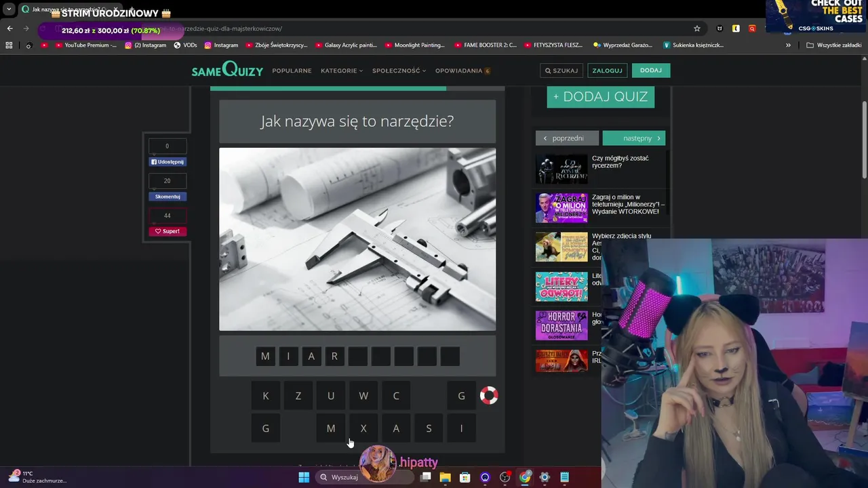
Task: Pick the G tile beside the lifebuoy
Action: [461, 395]
